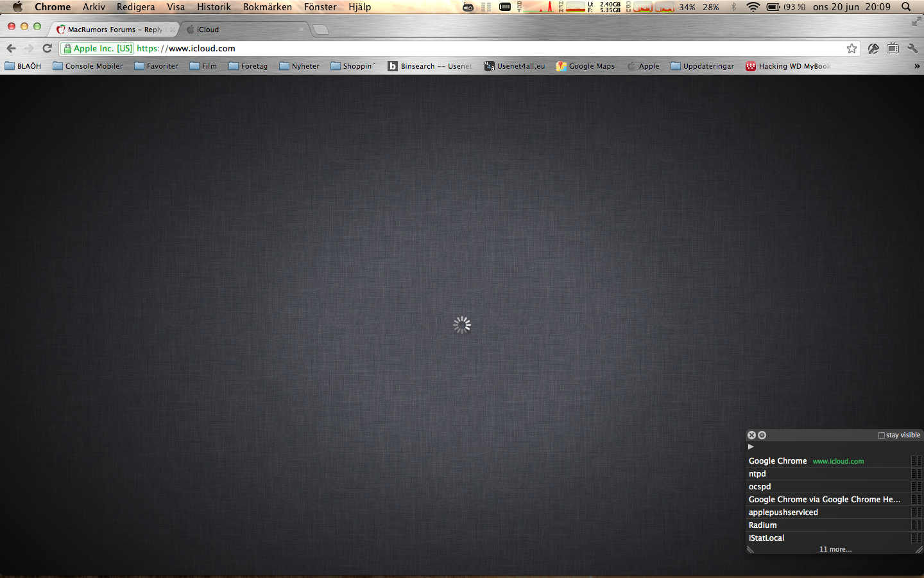Click the iStat memory usage indicator
This screenshot has height=578, width=924.
[x=590, y=7]
